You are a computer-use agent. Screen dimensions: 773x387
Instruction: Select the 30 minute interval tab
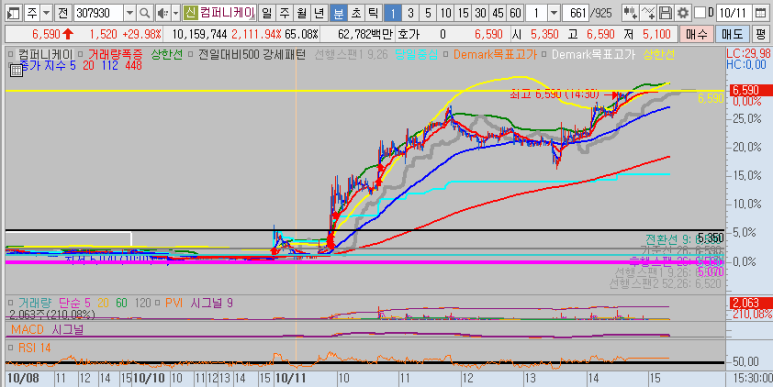(480, 13)
